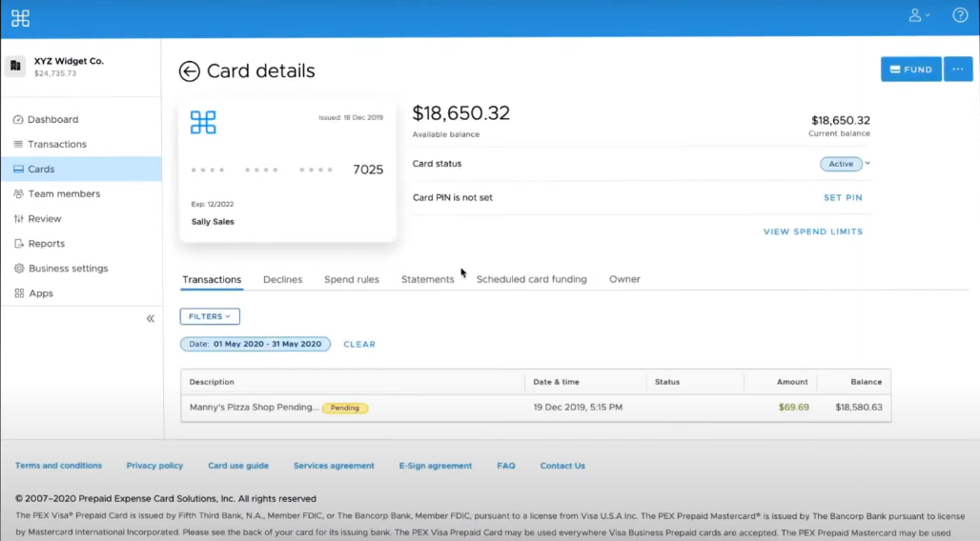Go to Team members in sidebar
Image resolution: width=980 pixels, height=541 pixels.
point(63,194)
